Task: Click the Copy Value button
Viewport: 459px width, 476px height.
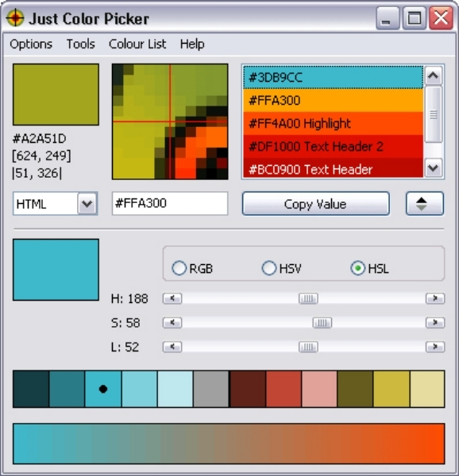Action: pos(315,203)
